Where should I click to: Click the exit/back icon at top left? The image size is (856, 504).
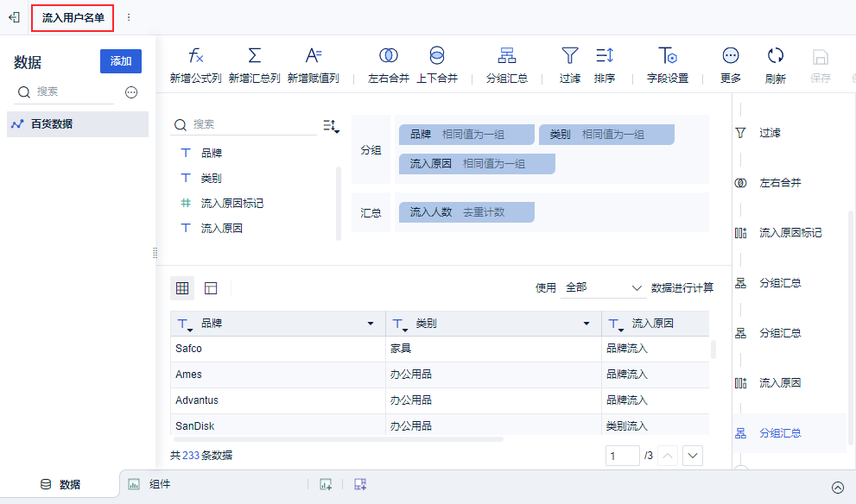click(x=14, y=17)
